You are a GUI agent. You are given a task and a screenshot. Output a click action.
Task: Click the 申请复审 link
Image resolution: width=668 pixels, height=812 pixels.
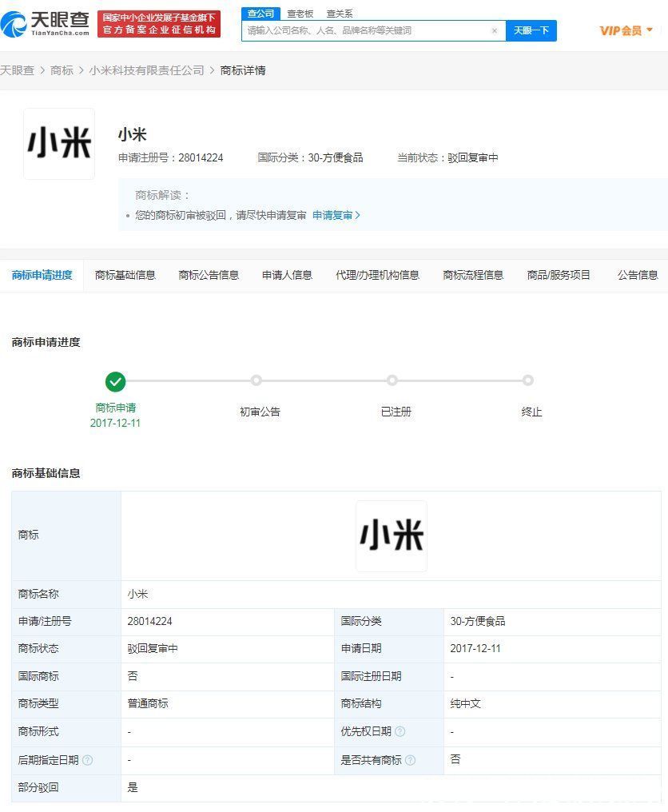pyautogui.click(x=336, y=215)
